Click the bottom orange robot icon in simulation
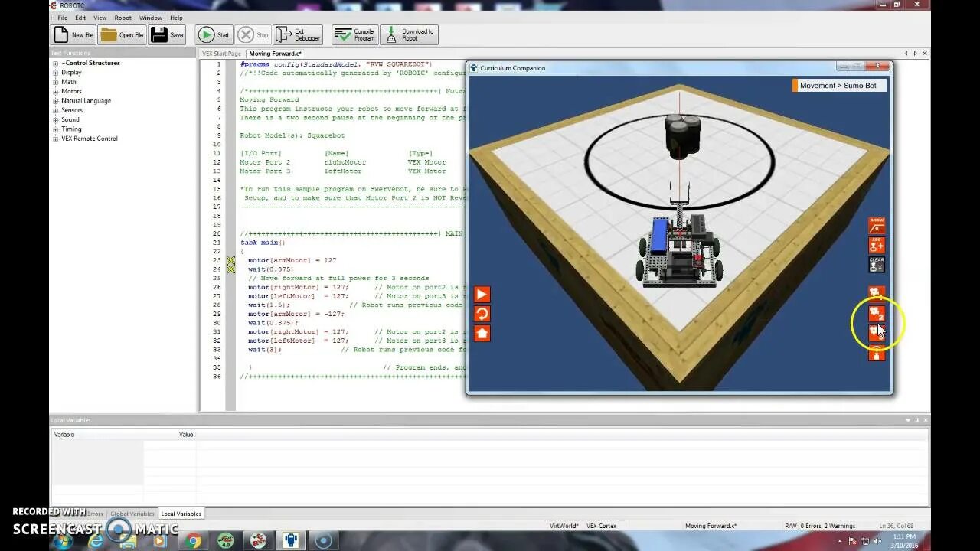 click(x=877, y=353)
